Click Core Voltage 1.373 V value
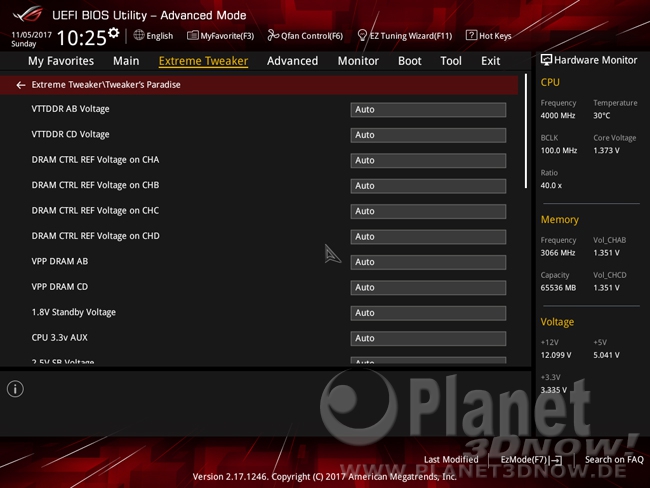This screenshot has height=488, width=650. [606, 151]
